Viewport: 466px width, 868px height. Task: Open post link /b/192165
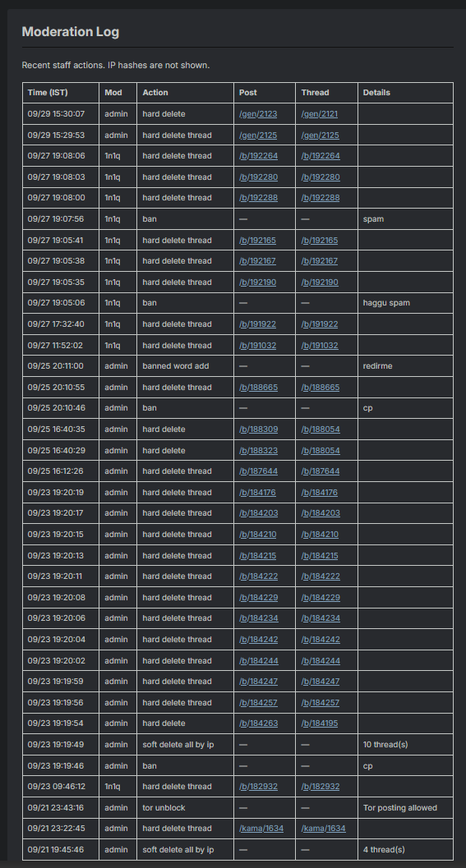point(257,241)
